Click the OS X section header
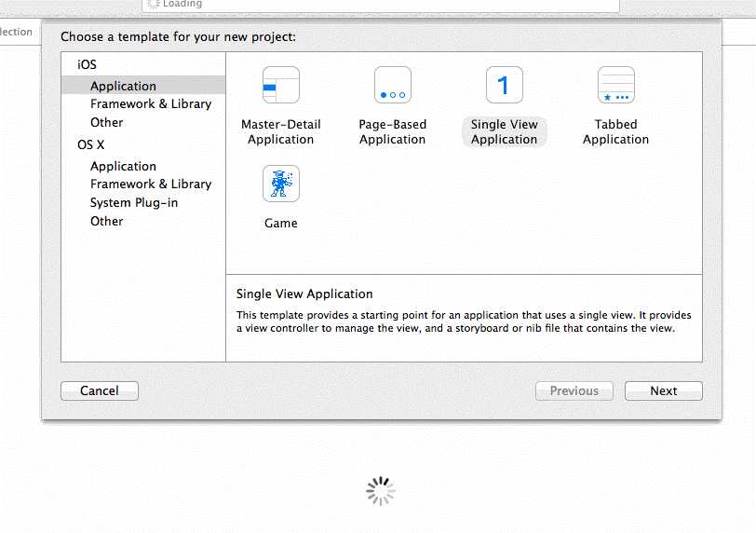Viewport: 756px width, 533px height. click(x=90, y=144)
